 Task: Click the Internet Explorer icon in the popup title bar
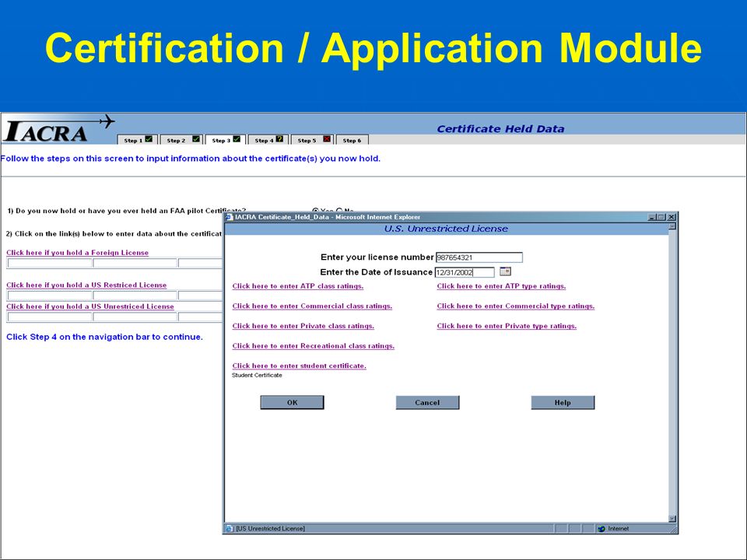click(x=229, y=217)
